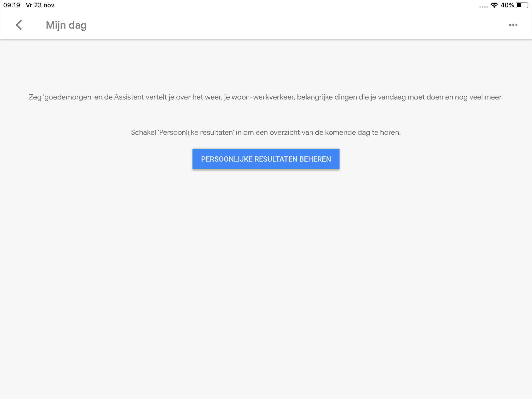Tap the 09:19 clock in status bar
532x399 pixels.
[x=12, y=5]
